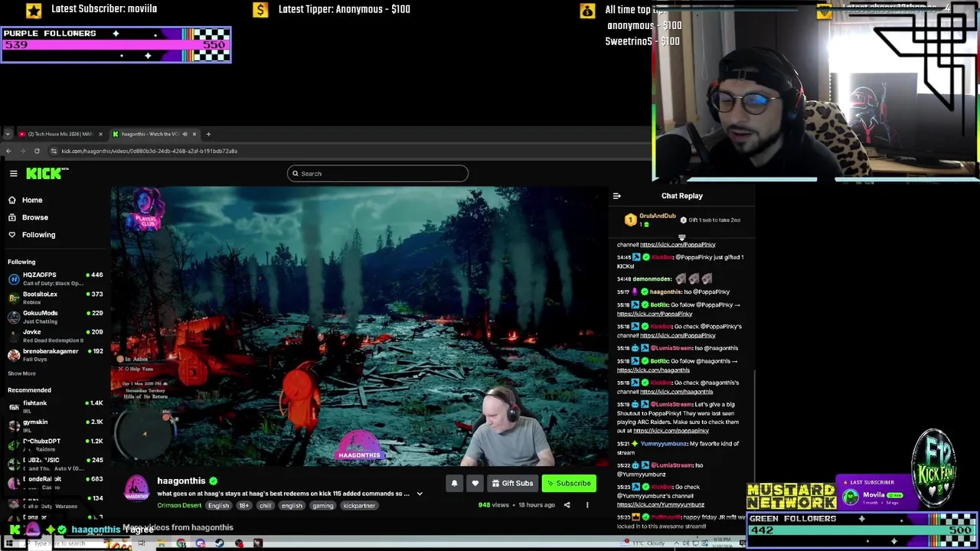Open the tab search dropdown arrow
The width and height of the screenshot is (980, 551).
(x=8, y=134)
